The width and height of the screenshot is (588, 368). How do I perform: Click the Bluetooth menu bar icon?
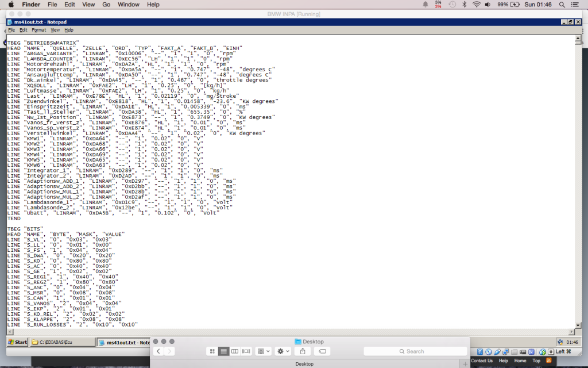(x=465, y=5)
